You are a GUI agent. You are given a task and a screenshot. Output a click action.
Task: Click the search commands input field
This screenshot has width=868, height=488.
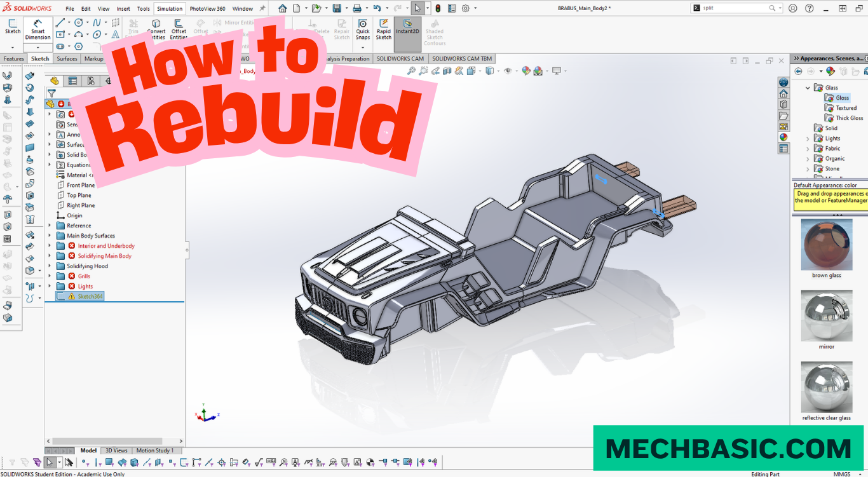[735, 8]
